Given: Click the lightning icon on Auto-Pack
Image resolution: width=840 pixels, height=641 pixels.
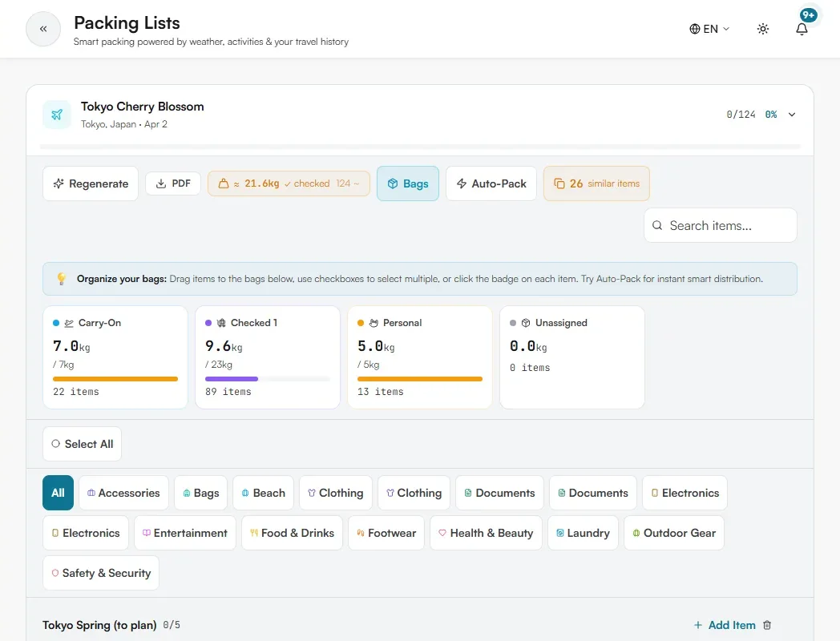Looking at the screenshot, I should tap(461, 183).
